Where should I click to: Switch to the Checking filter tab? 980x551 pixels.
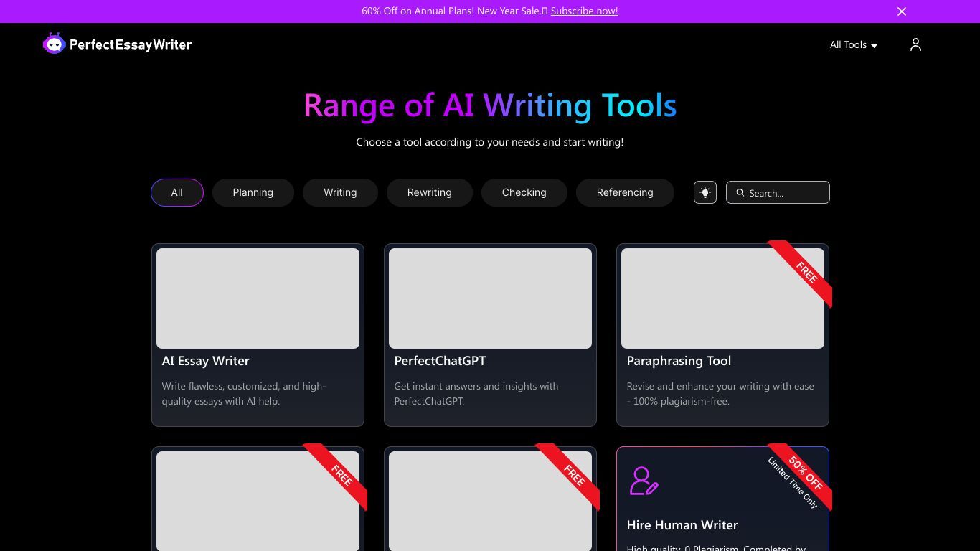click(524, 192)
